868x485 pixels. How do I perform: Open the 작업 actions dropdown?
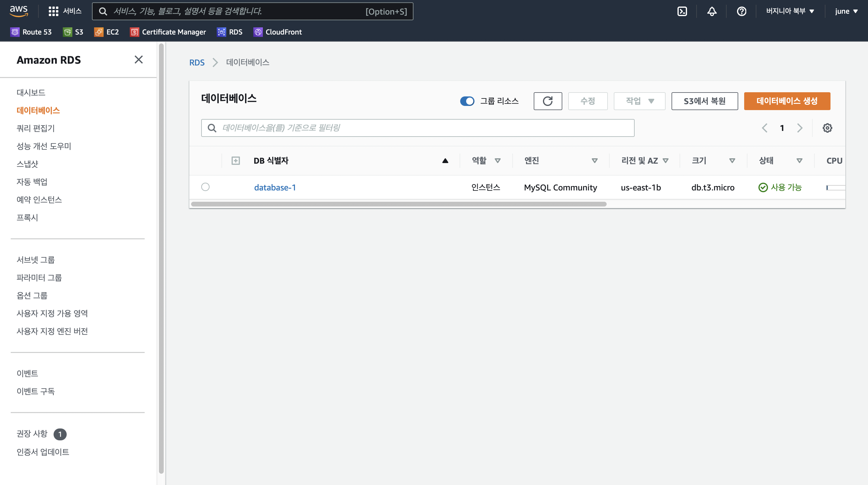tap(639, 101)
